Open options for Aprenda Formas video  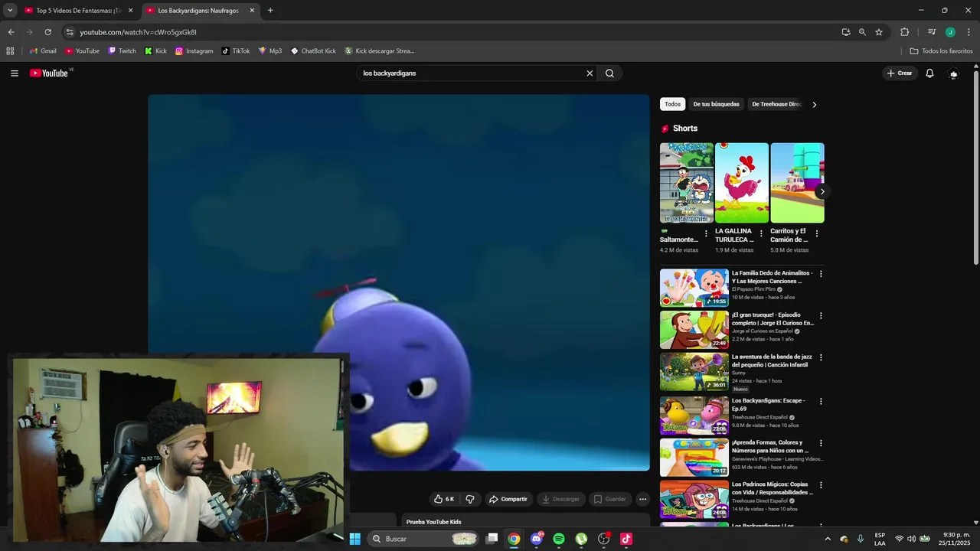tap(821, 443)
